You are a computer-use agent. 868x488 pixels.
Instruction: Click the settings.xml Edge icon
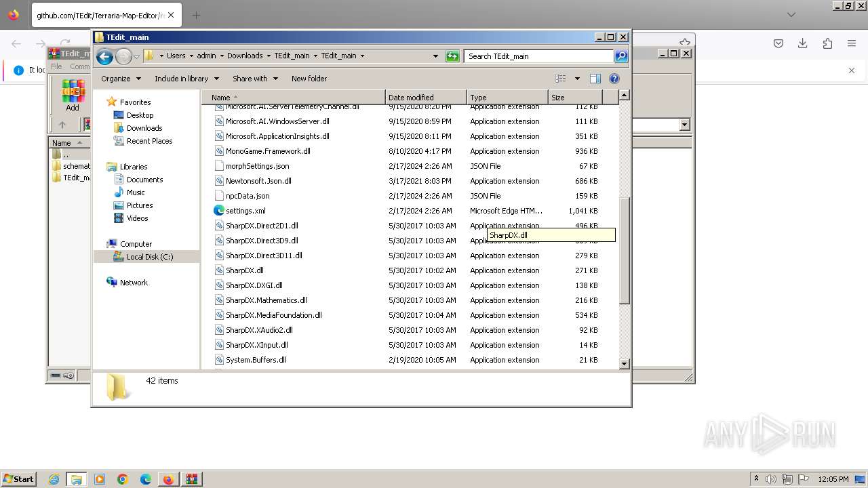(x=219, y=211)
